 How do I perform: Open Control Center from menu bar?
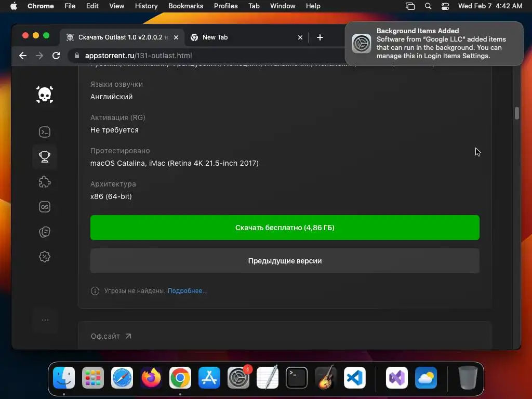tap(445, 6)
